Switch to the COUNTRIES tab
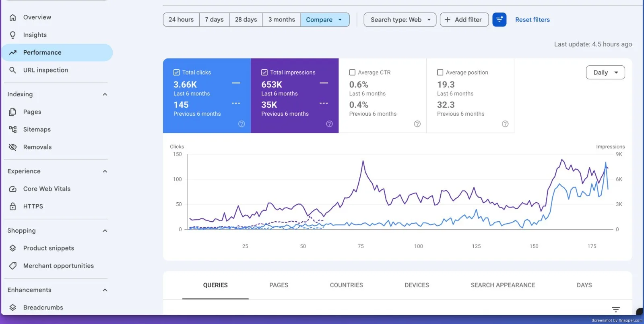Screen dimensions: 644x324 pyautogui.click(x=347, y=285)
